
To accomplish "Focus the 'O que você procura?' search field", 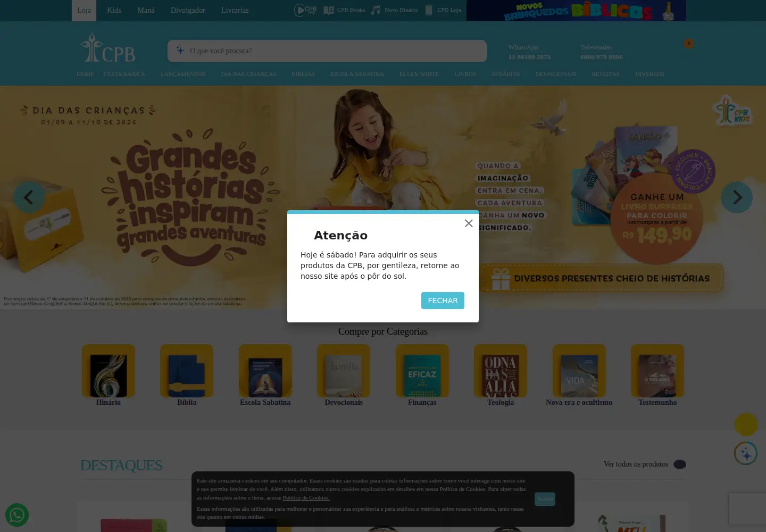I will coord(327,51).
